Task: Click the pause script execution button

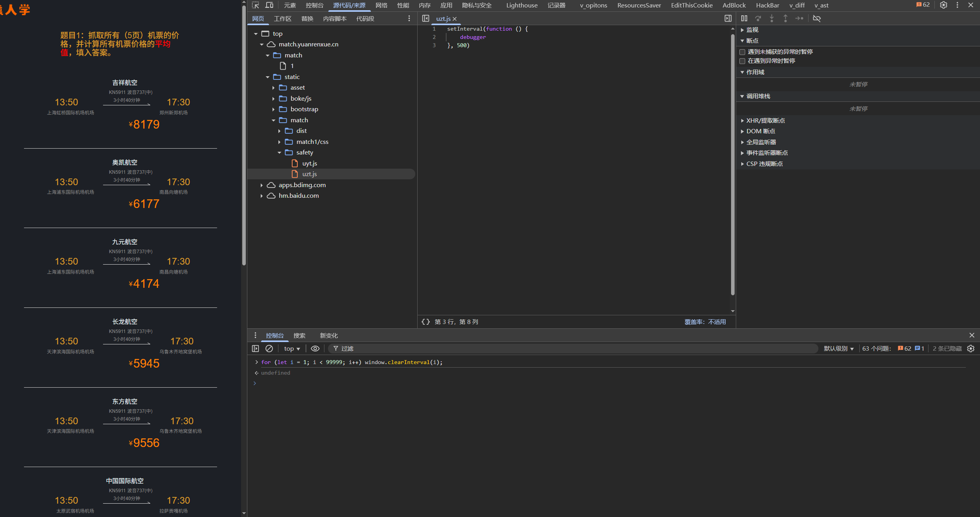Action: pos(744,18)
